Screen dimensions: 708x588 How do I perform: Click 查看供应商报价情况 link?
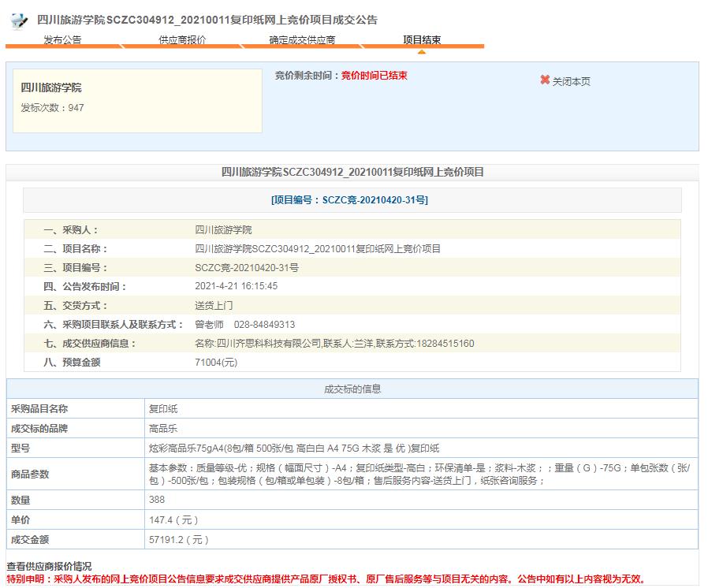coord(49,566)
